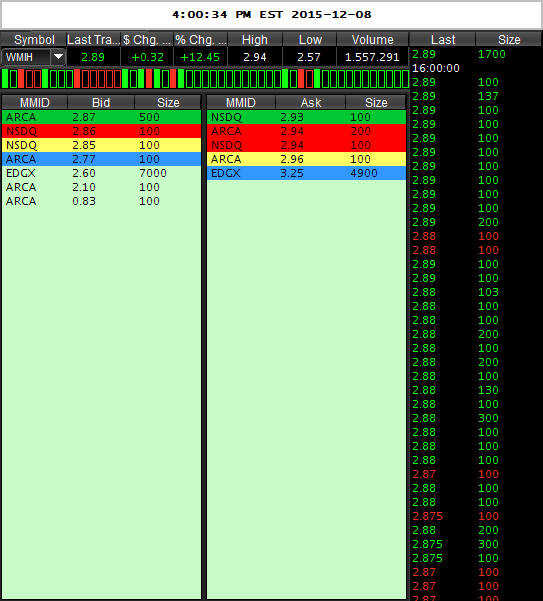
Task: Click the Ask column header
Action: click(311, 102)
